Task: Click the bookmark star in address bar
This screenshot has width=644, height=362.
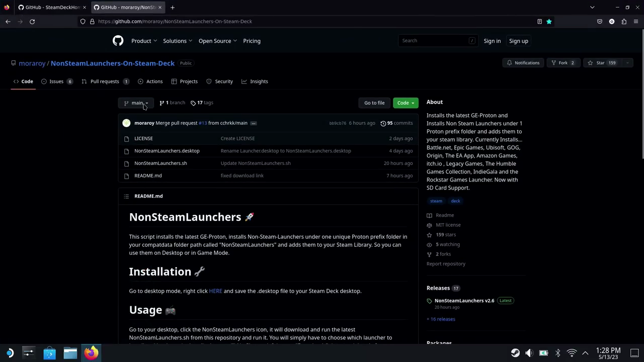Action: (549, 22)
